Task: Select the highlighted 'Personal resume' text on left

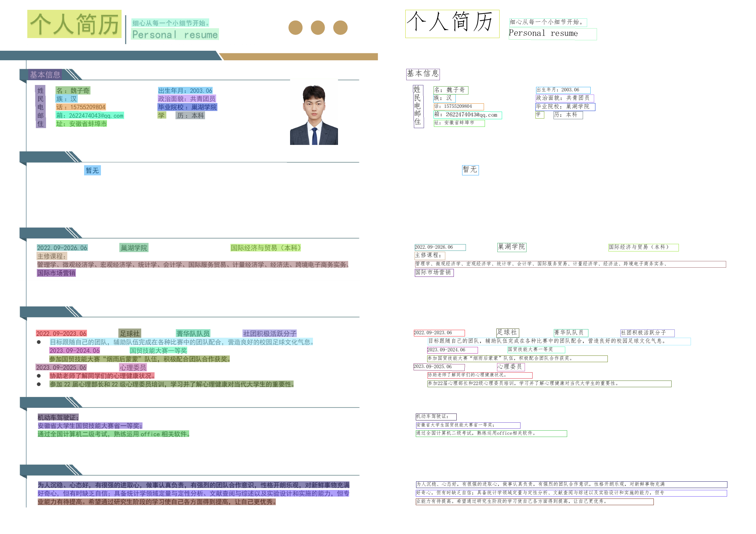Action: 175,35
